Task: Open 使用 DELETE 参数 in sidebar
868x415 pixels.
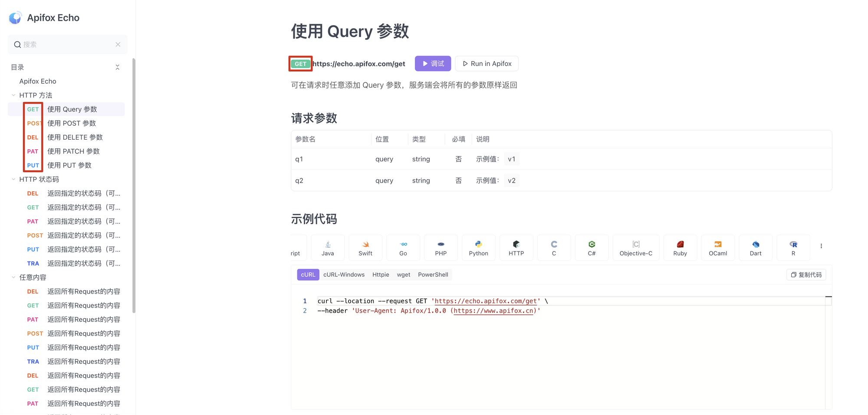Action: [75, 137]
